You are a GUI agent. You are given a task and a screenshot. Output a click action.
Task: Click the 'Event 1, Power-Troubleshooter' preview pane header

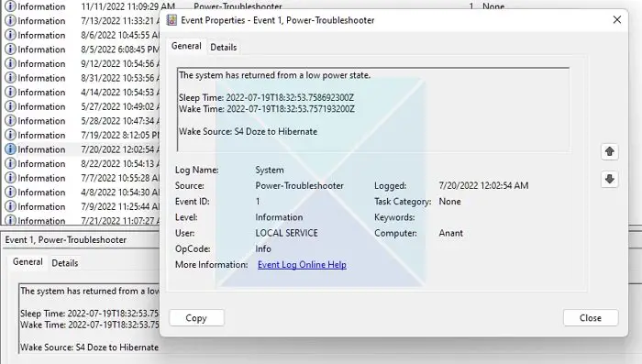coord(65,239)
